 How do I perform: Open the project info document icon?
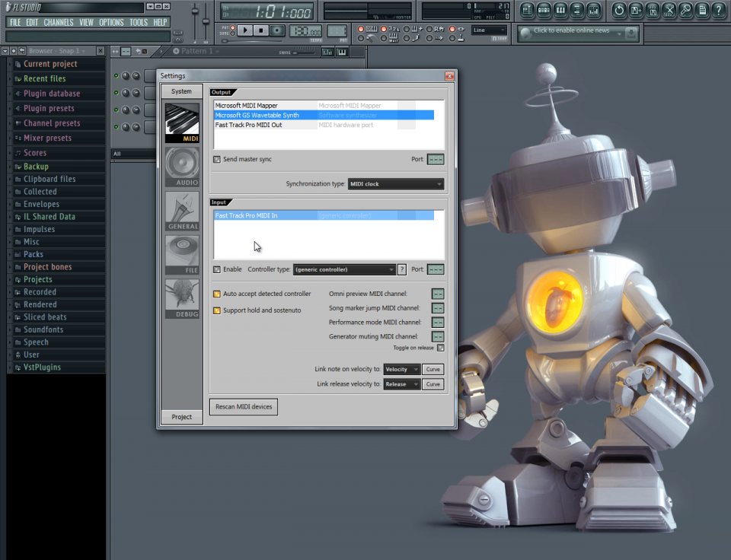703,10
